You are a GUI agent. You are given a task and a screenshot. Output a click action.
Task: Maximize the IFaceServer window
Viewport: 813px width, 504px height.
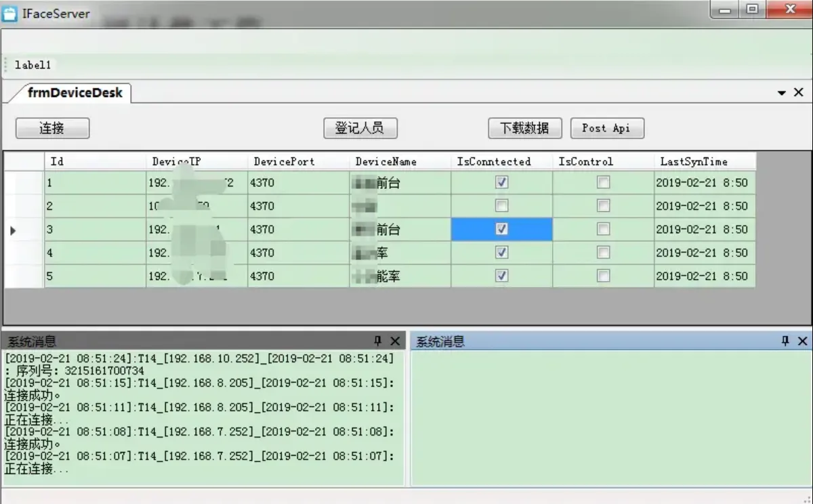(752, 9)
